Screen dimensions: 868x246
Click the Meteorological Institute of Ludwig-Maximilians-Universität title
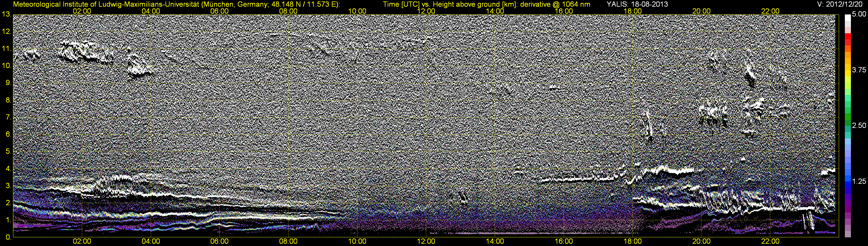tap(176, 4)
